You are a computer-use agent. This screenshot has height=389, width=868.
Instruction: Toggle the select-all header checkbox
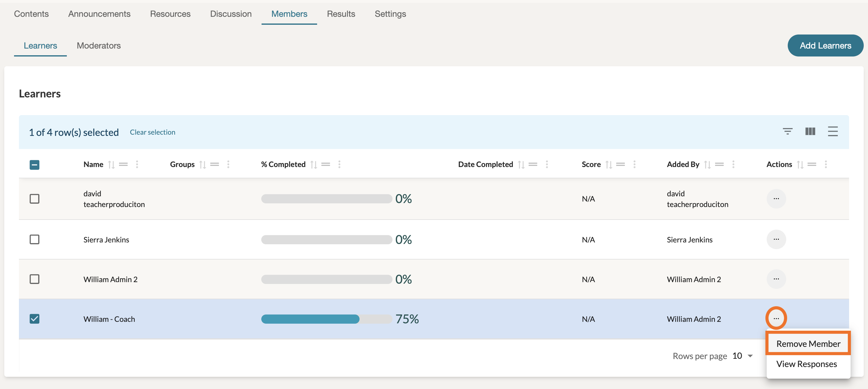(x=34, y=165)
